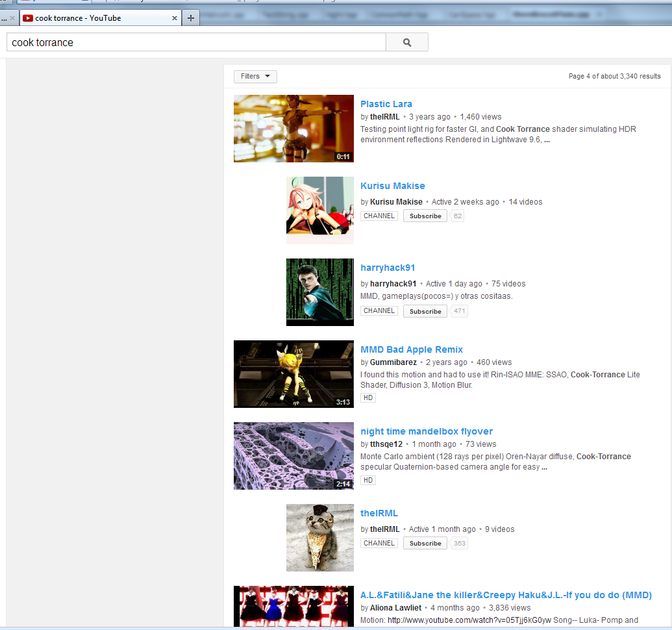This screenshot has height=630, width=672.
Task: Click the harryhack91 channel avatar image
Action: [320, 292]
